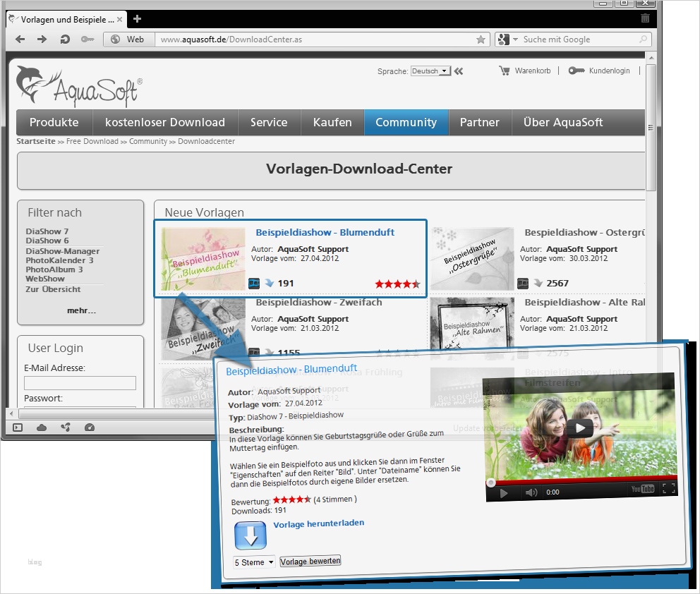Image resolution: width=700 pixels, height=594 pixels.
Task: Click the Blumenduft download arrow icon
Action: coord(269,283)
